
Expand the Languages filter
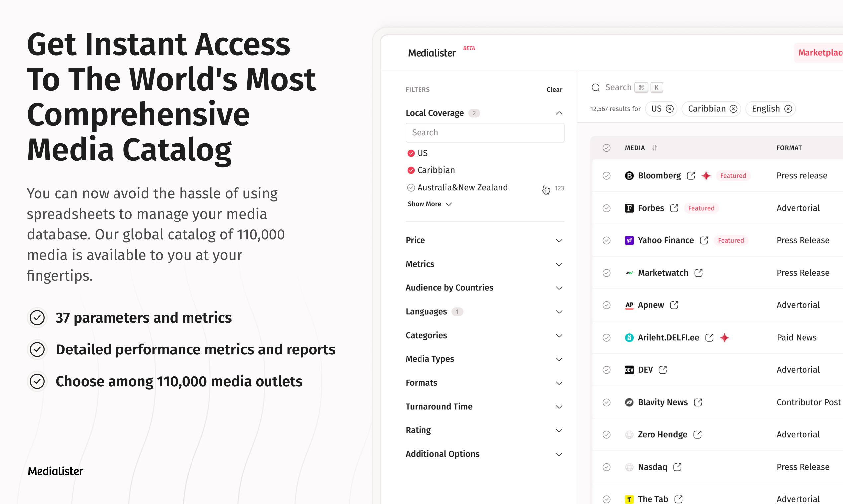(x=559, y=312)
